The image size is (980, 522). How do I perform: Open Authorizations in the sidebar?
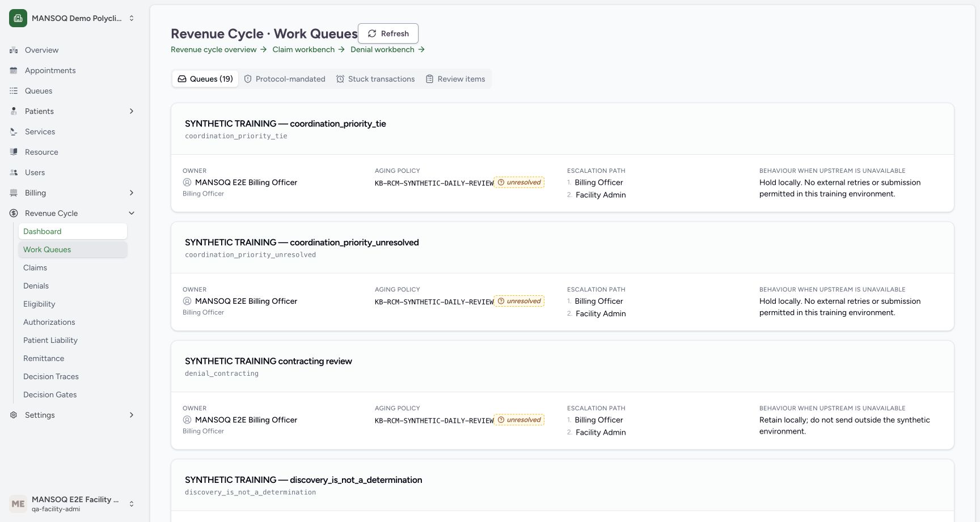pos(73,322)
